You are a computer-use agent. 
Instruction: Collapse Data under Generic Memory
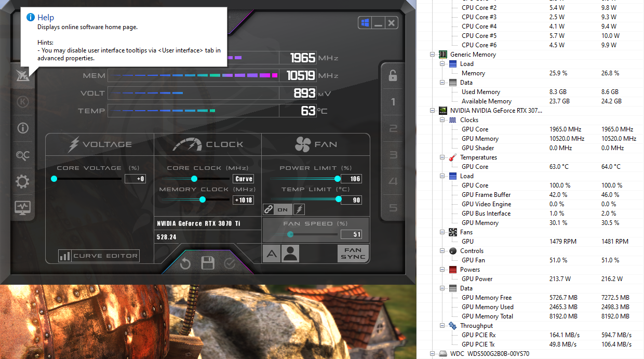[443, 83]
